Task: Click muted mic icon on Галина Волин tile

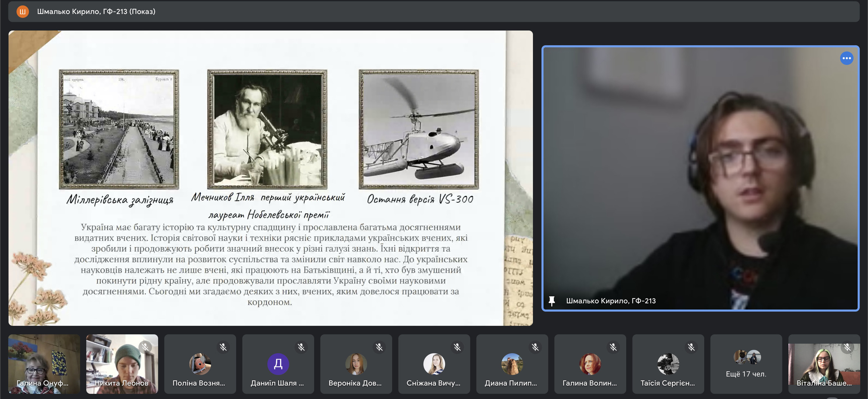Action: click(613, 347)
